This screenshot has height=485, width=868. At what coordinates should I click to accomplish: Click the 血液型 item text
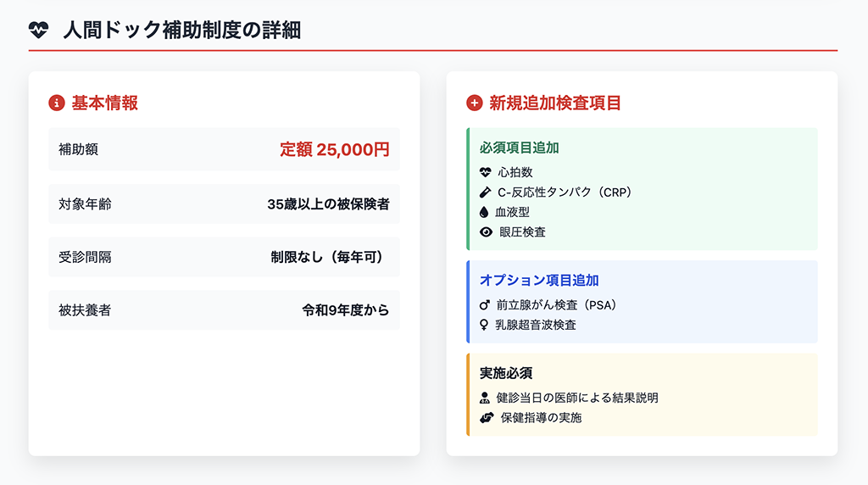pos(513,212)
